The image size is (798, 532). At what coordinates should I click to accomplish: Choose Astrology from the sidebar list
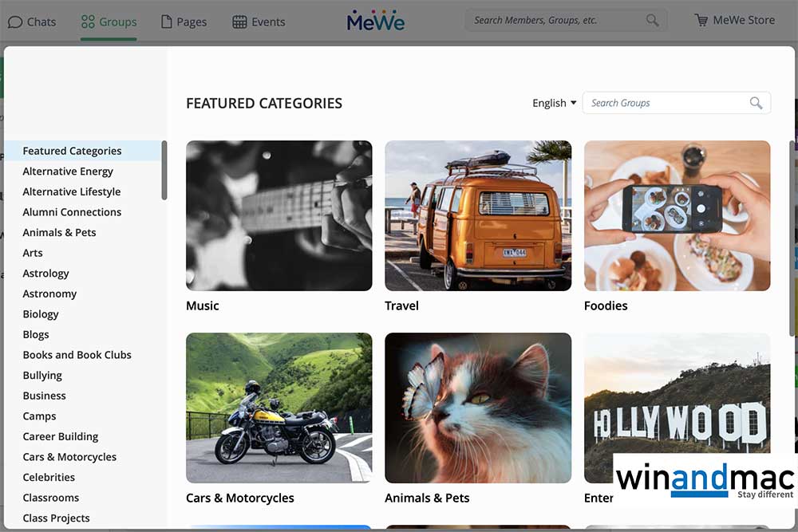click(45, 274)
